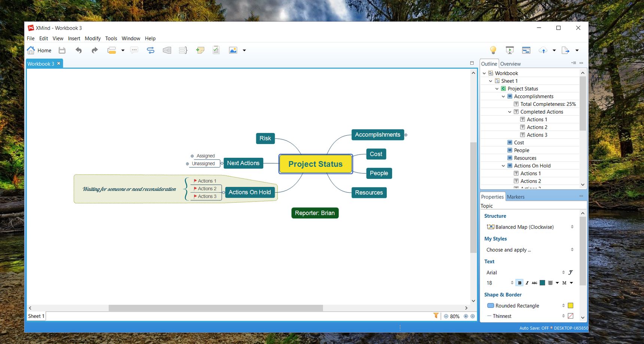Maximize the editor area
Screen dimensions: 644x344
[472, 63]
